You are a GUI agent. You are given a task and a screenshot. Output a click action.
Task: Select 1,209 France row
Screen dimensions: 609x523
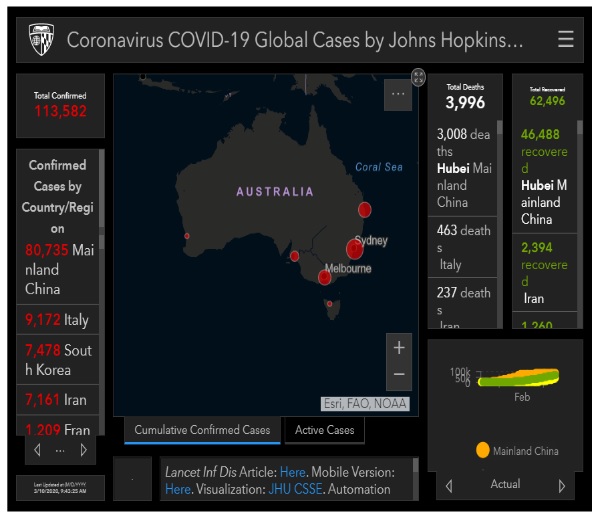point(58,426)
